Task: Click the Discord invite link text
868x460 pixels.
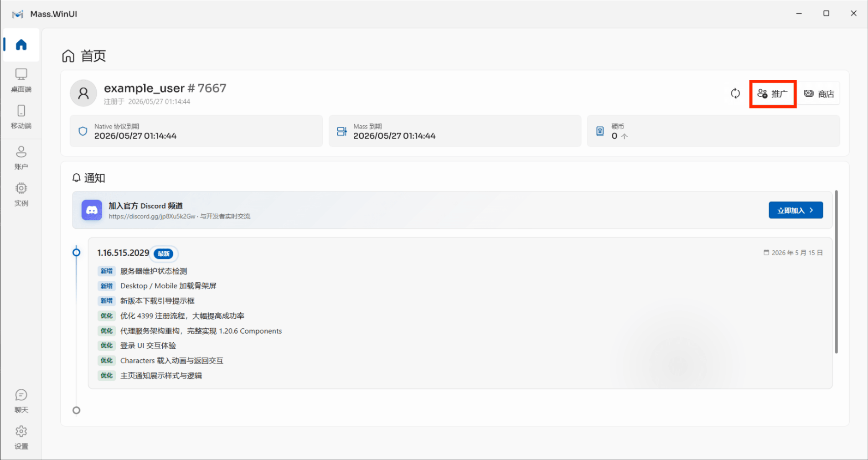Action: point(152,217)
